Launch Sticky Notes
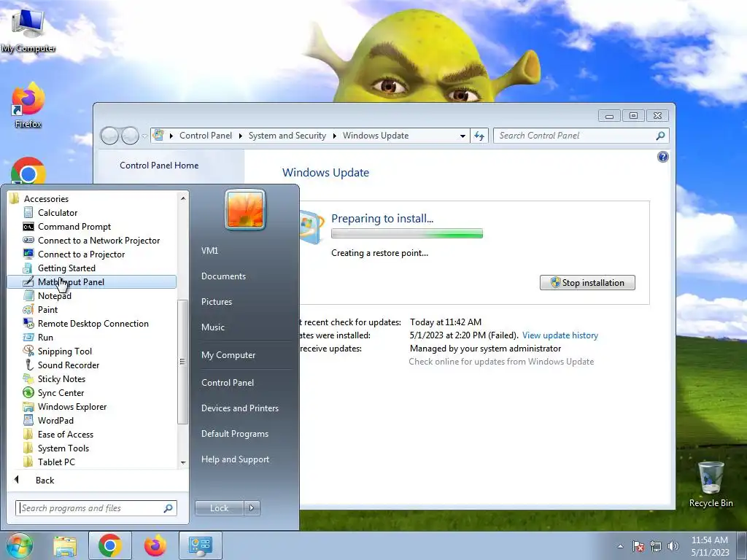Viewport: 747px width, 560px height. (61, 378)
